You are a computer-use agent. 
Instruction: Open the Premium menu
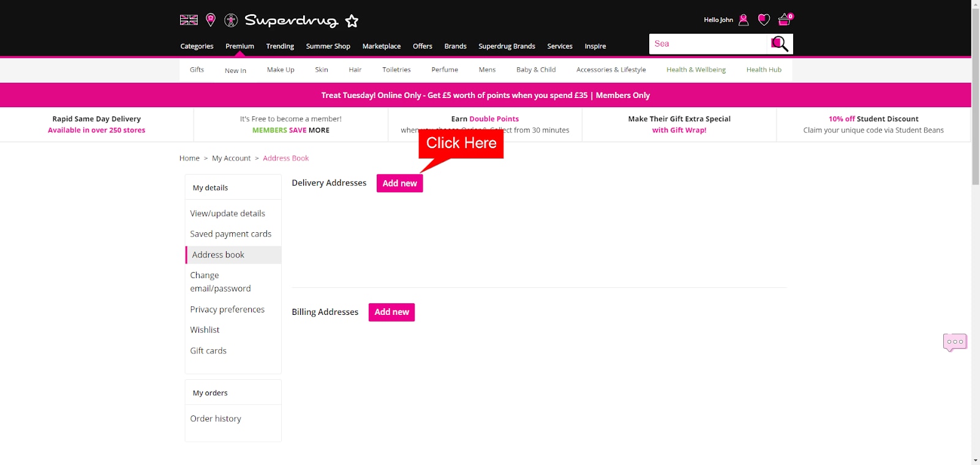pyautogui.click(x=239, y=46)
